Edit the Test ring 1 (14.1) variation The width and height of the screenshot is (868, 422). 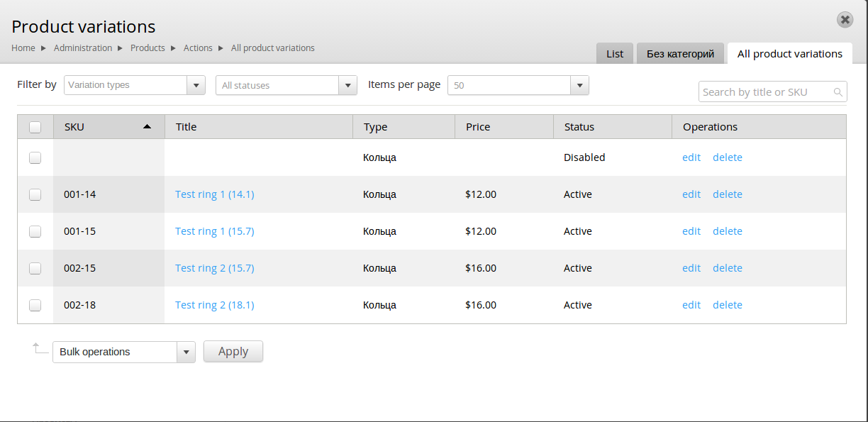tap(691, 194)
